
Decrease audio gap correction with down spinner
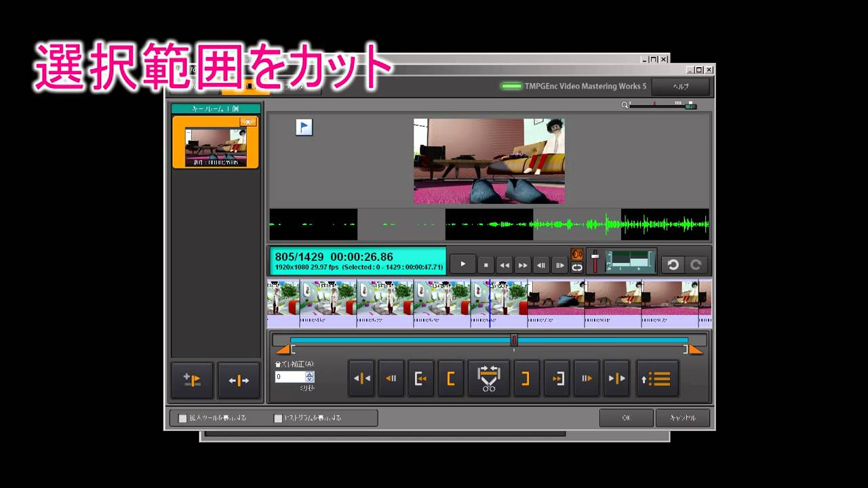310,380
